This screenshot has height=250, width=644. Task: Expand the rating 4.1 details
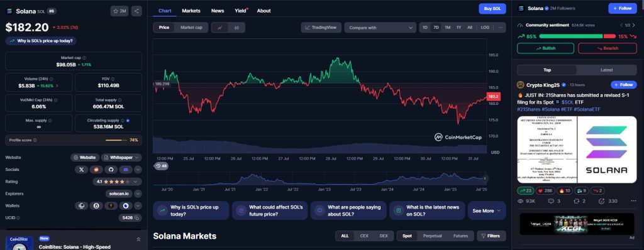(x=118, y=182)
